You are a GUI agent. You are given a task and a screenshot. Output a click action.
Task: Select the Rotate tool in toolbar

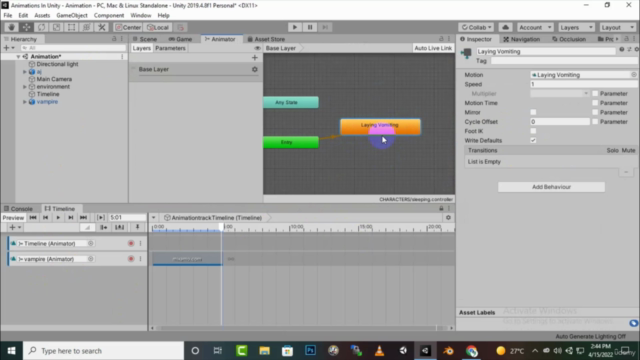click(x=42, y=27)
